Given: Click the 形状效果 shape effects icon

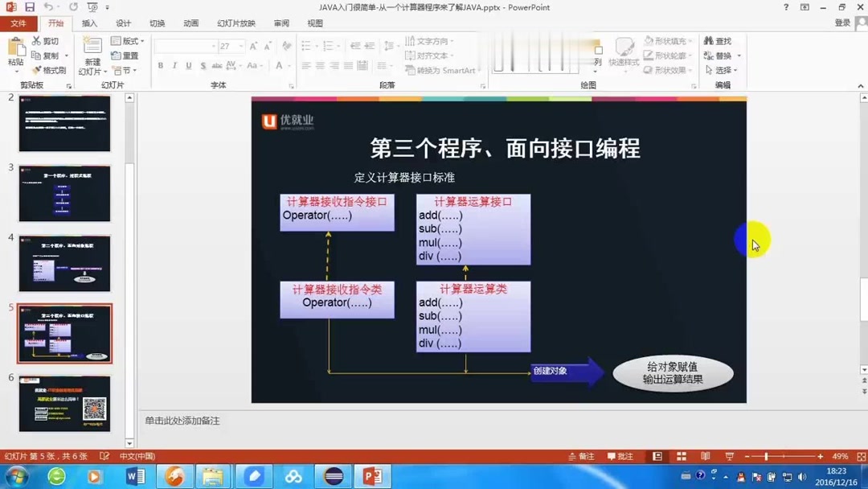Looking at the screenshot, I should 669,70.
